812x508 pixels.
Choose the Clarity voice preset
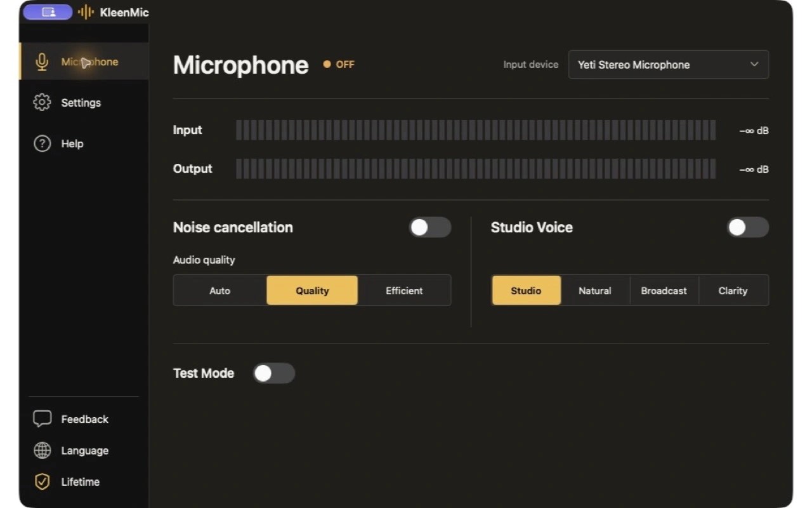pyautogui.click(x=733, y=290)
